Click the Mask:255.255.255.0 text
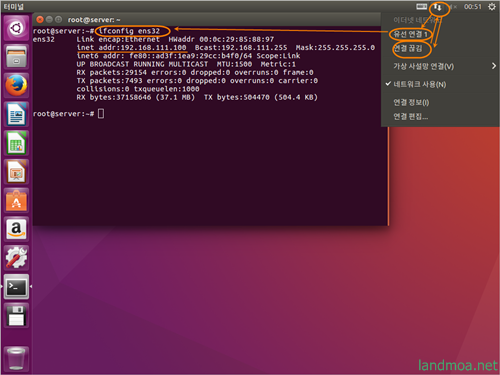500x375 pixels. (335, 48)
